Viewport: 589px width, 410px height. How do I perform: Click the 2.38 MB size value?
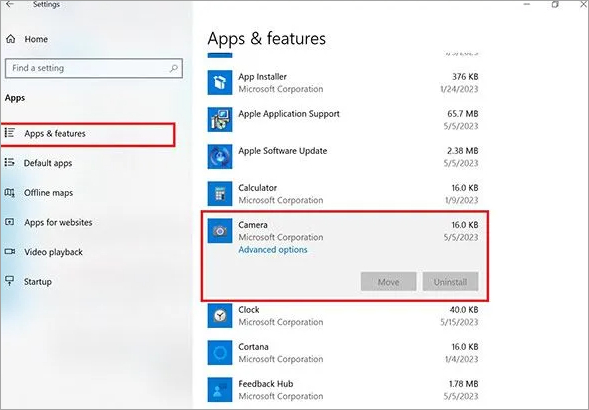click(x=463, y=151)
